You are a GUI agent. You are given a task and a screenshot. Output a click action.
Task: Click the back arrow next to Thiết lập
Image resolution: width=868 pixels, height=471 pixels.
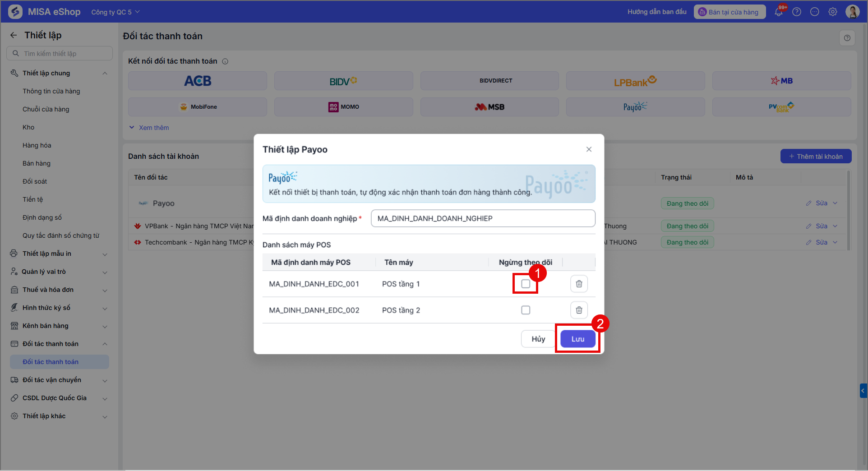point(14,35)
